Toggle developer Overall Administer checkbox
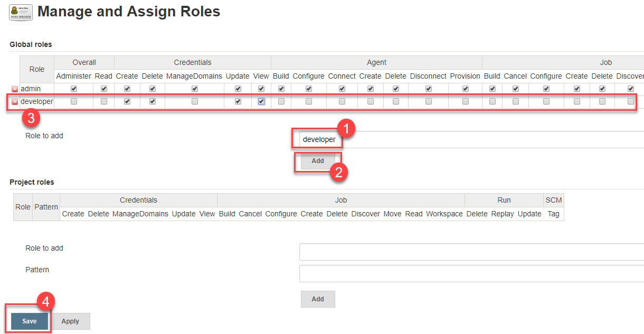The image size is (644, 334). coord(74,101)
